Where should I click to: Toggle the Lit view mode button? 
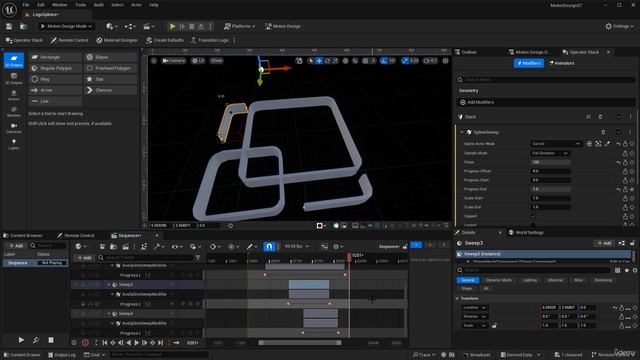198,60
